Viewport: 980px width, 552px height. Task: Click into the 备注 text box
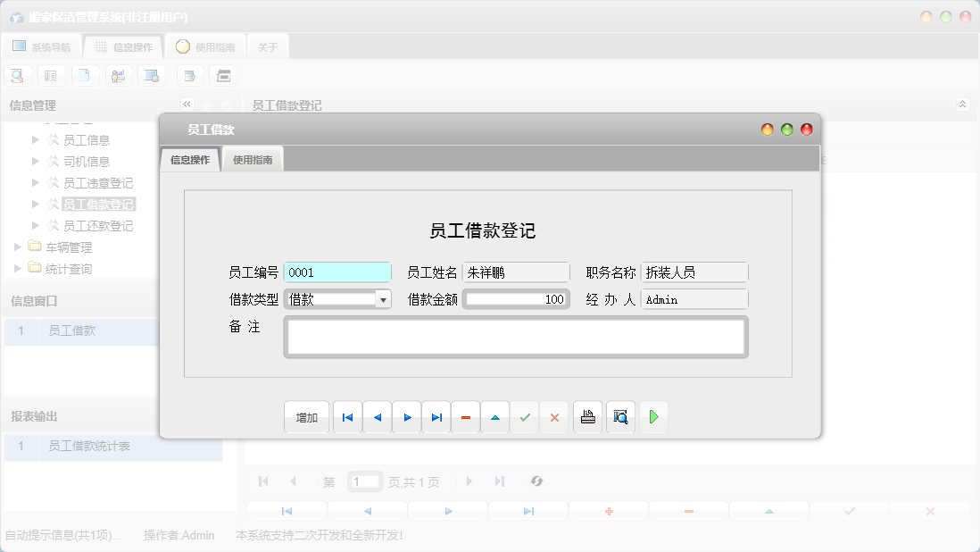pos(516,337)
